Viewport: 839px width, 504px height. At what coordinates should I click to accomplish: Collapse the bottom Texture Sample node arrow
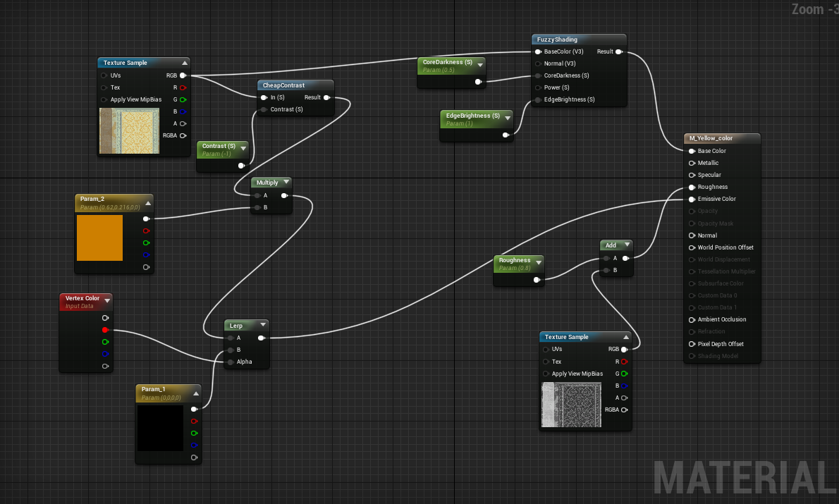coord(625,337)
